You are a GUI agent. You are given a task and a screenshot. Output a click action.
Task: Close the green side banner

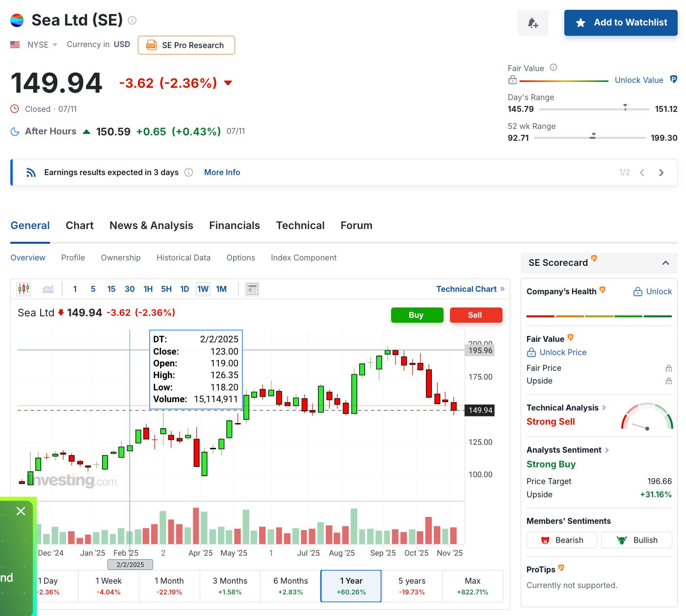21,511
